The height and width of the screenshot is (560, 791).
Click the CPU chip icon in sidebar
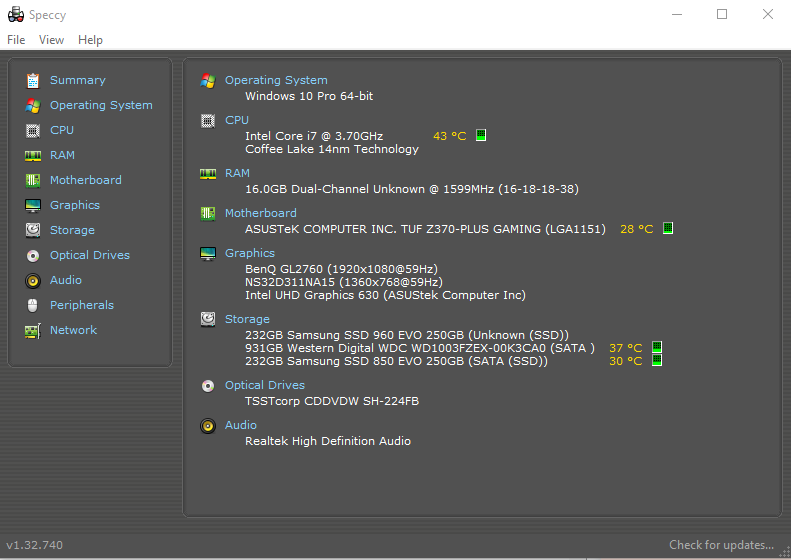coord(33,131)
